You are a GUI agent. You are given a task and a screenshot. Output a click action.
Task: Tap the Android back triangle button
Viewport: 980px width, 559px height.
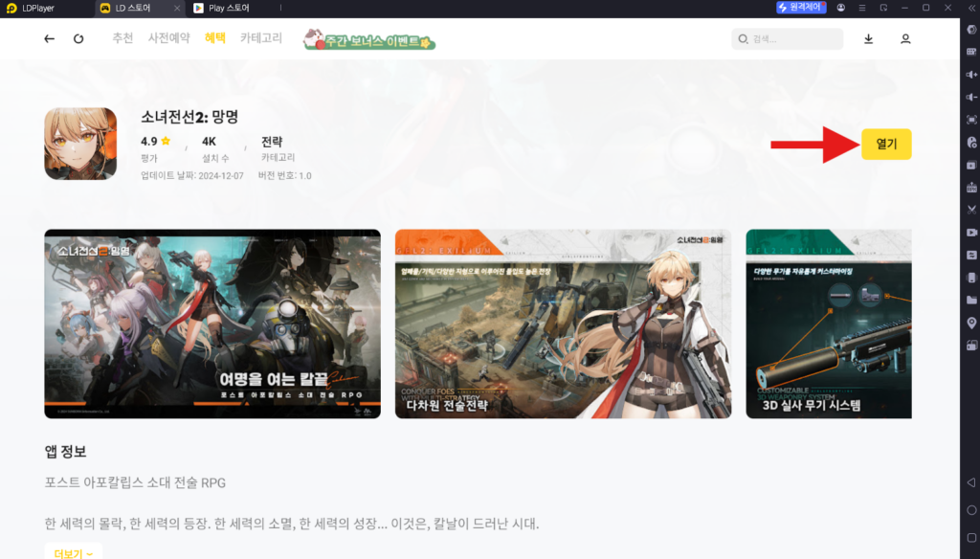pyautogui.click(x=971, y=482)
